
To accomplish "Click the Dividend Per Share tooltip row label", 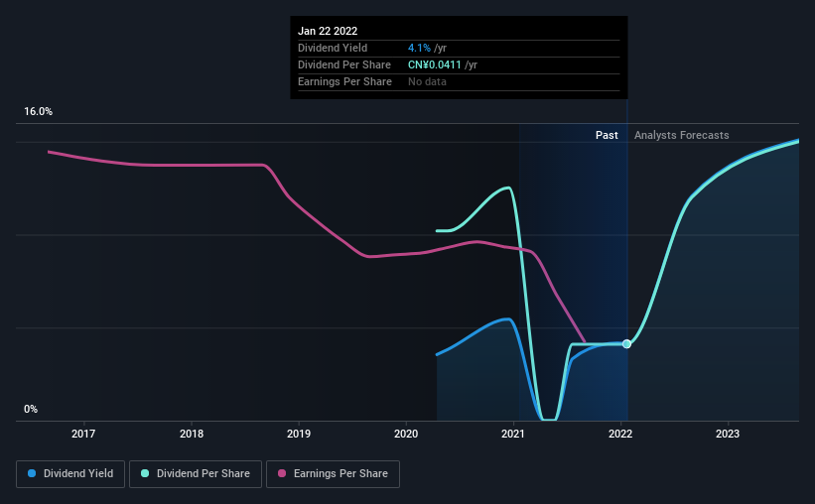I will pos(344,64).
